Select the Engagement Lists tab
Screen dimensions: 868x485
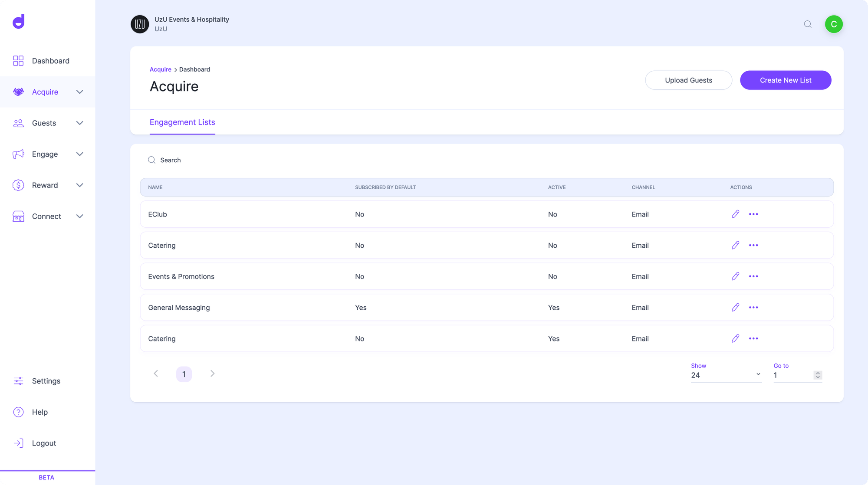(182, 122)
